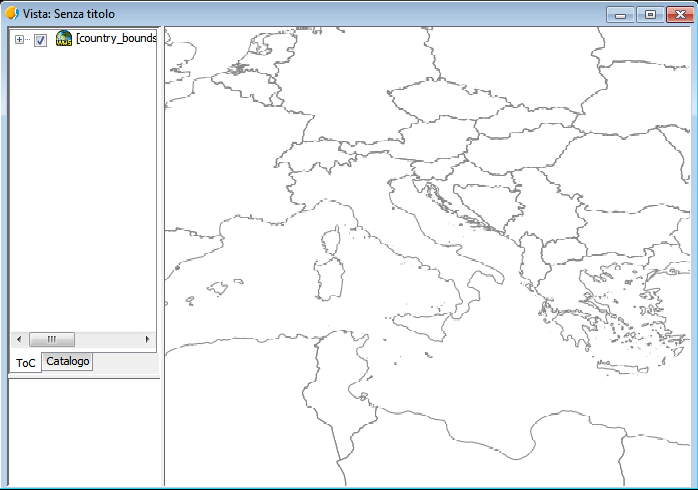Switch to the ToC tab
698x490 pixels.
tap(25, 363)
